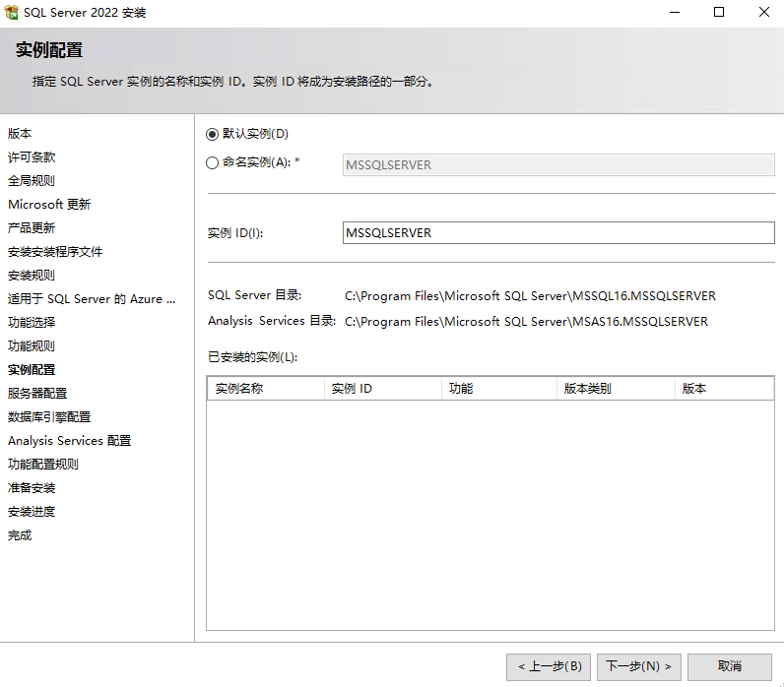Sort by 功能 column header

(x=499, y=388)
